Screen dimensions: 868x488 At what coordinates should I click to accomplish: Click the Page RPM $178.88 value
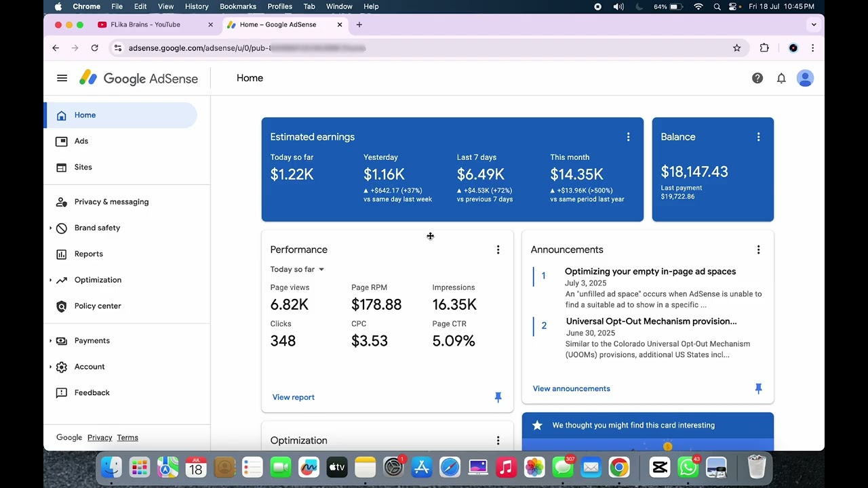coord(376,305)
